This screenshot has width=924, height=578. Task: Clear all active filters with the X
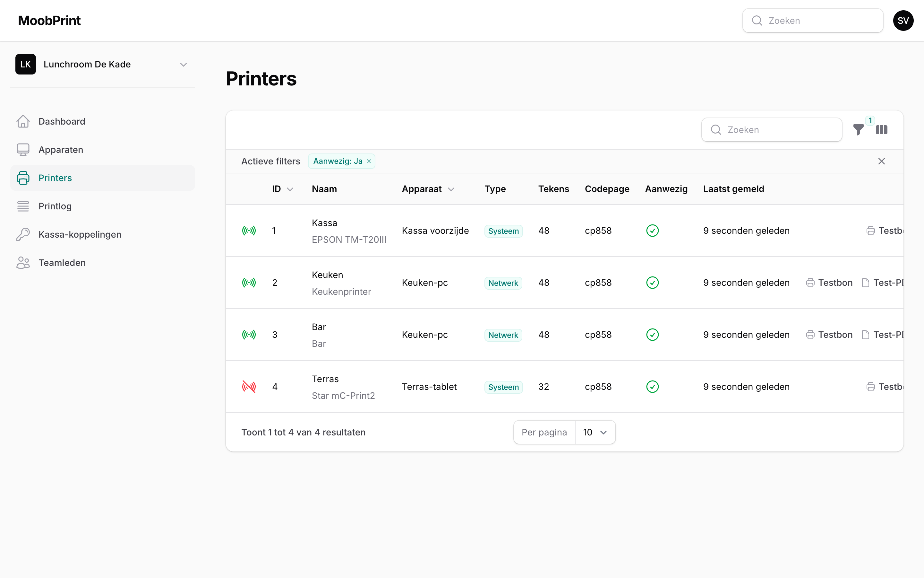coord(881,161)
